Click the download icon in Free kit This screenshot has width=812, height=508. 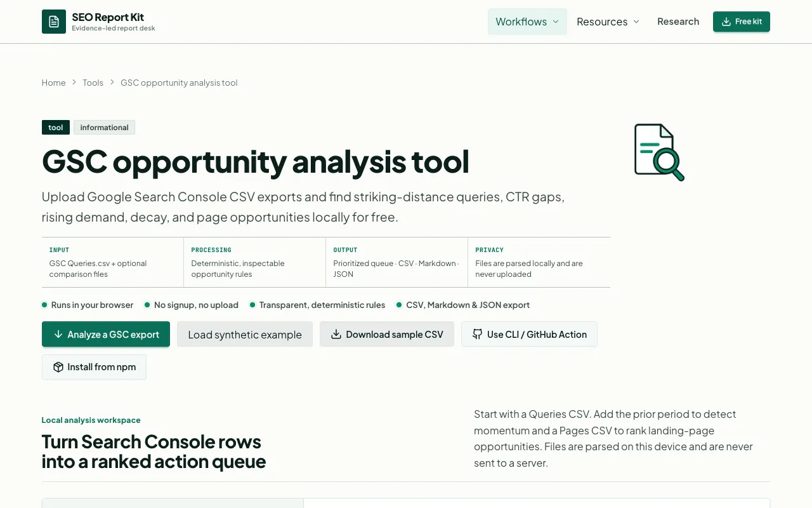coord(726,22)
